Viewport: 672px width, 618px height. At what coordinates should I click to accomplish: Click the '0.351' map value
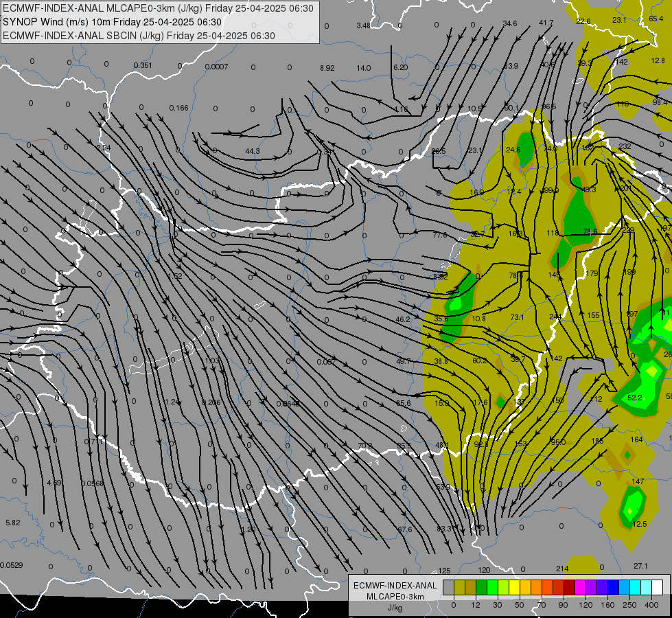(143, 66)
